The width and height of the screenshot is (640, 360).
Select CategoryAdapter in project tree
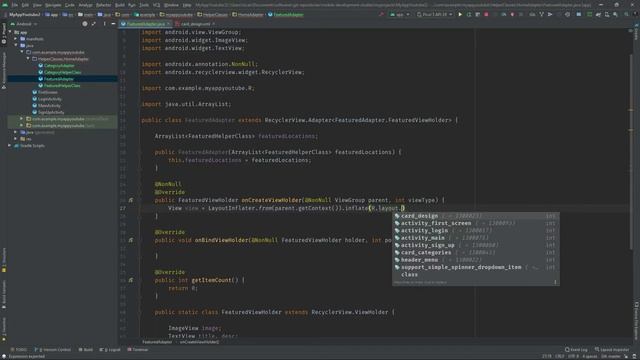[x=59, y=66]
